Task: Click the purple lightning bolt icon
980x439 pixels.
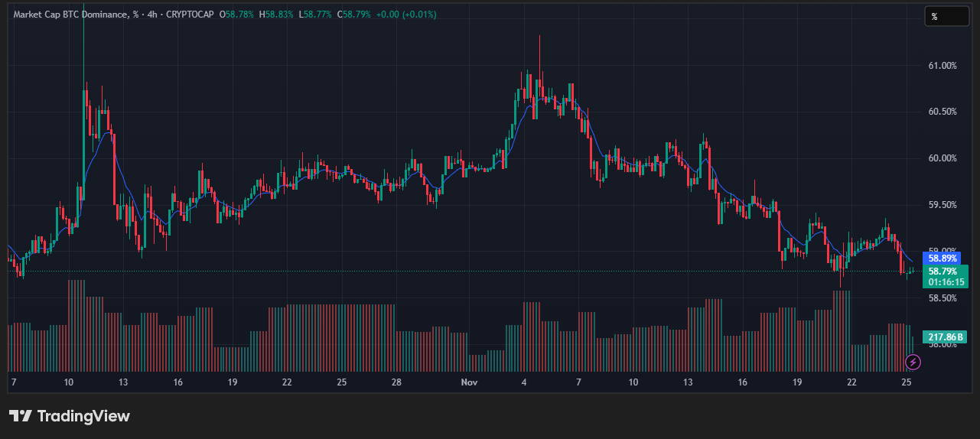Action: click(x=913, y=361)
